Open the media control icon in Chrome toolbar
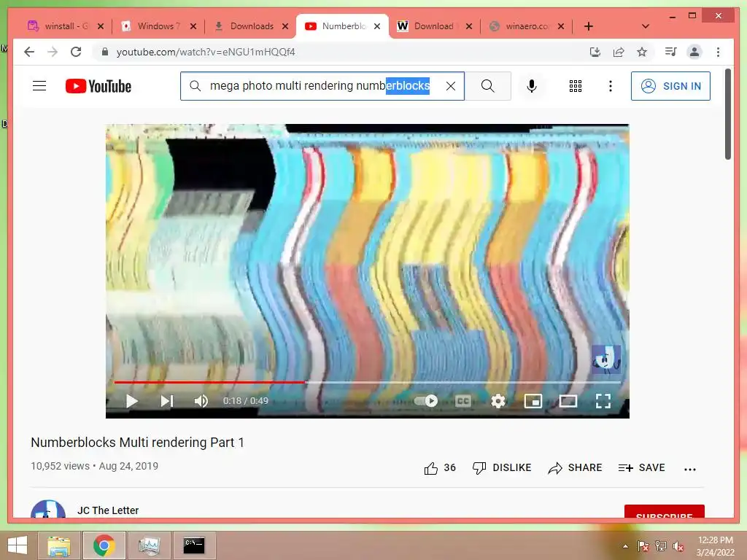Image resolution: width=747 pixels, height=560 pixels. pyautogui.click(x=671, y=52)
